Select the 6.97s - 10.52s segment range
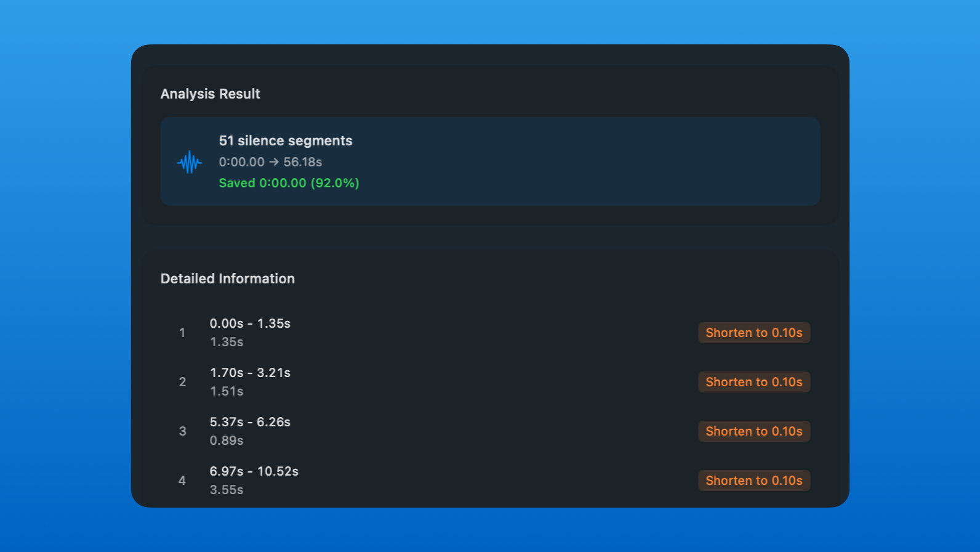This screenshot has height=552, width=980. pyautogui.click(x=254, y=471)
